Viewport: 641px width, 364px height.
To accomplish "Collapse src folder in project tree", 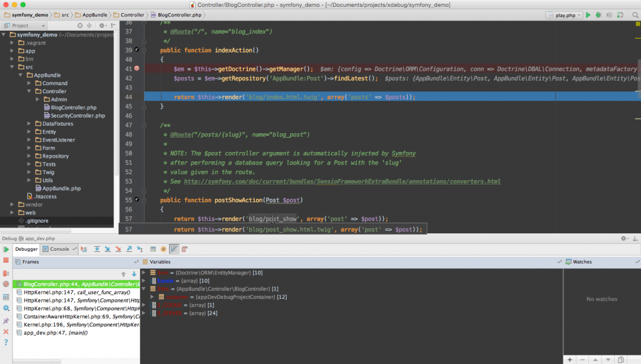I will (x=12, y=67).
